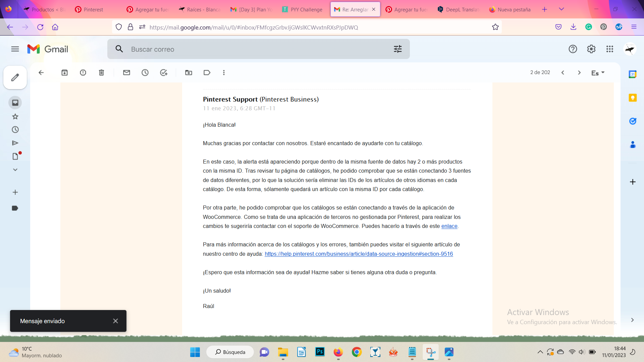
Task: Open Google apps grid
Action: tap(610, 49)
